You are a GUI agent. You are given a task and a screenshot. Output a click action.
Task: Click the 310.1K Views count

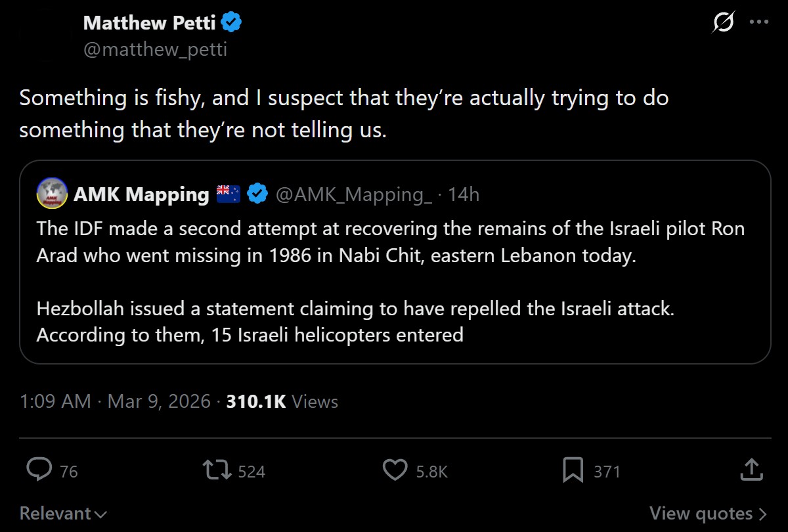click(x=282, y=401)
